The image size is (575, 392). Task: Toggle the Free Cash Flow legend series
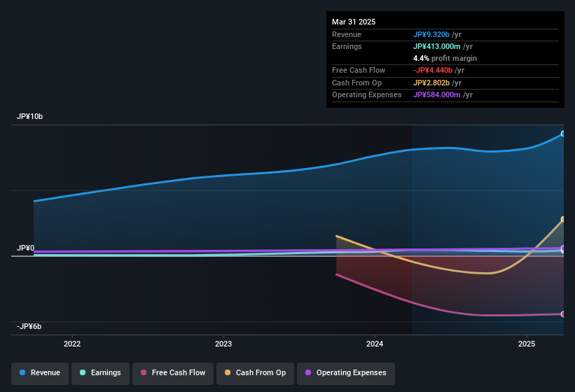coord(173,373)
